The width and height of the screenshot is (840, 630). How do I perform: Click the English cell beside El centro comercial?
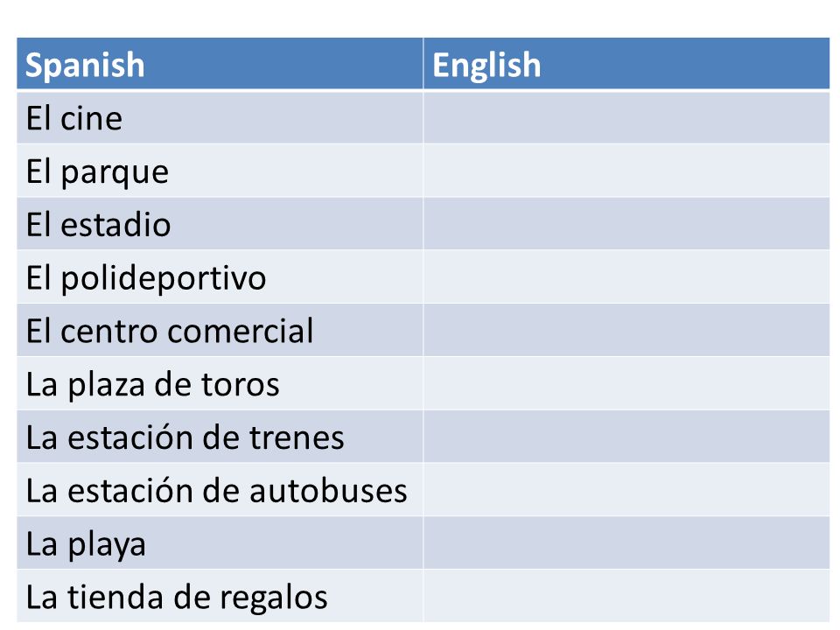pos(626,330)
